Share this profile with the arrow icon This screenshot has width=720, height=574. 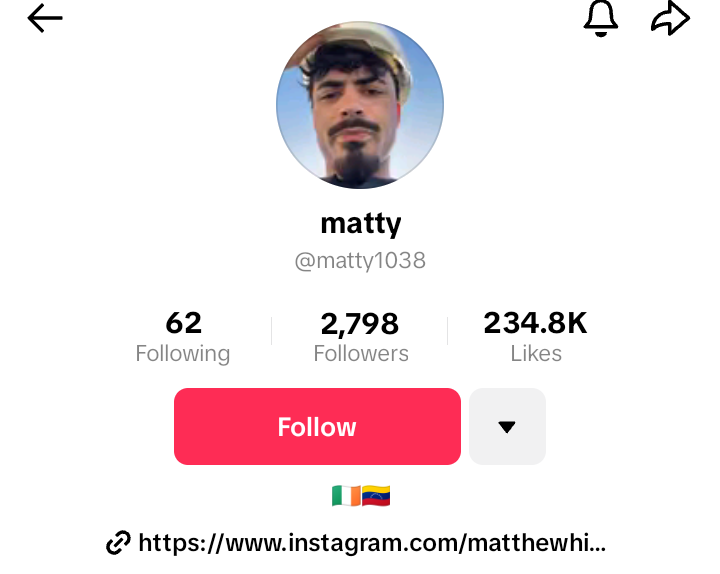point(670,18)
